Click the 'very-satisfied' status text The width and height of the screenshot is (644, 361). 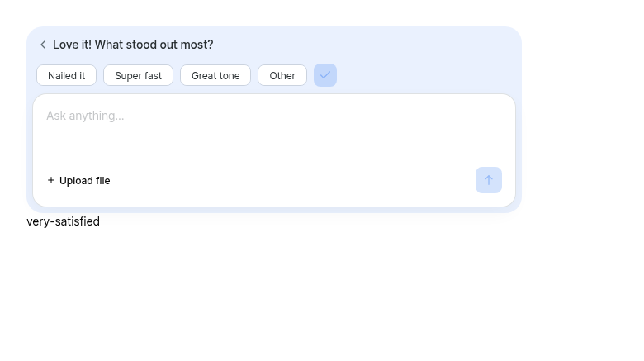coord(64,221)
